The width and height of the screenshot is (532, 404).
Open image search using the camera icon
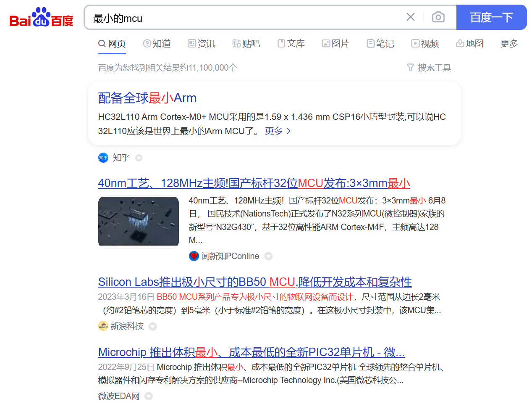(438, 17)
